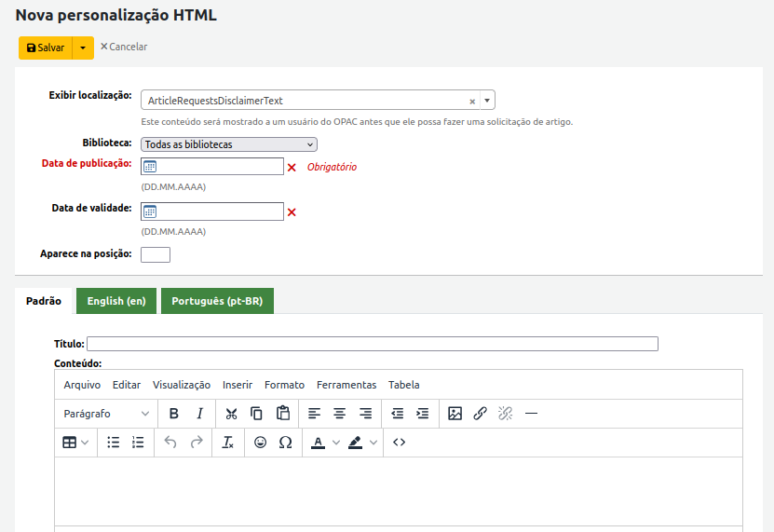Clear the Data de publicação field

pyautogui.click(x=292, y=168)
